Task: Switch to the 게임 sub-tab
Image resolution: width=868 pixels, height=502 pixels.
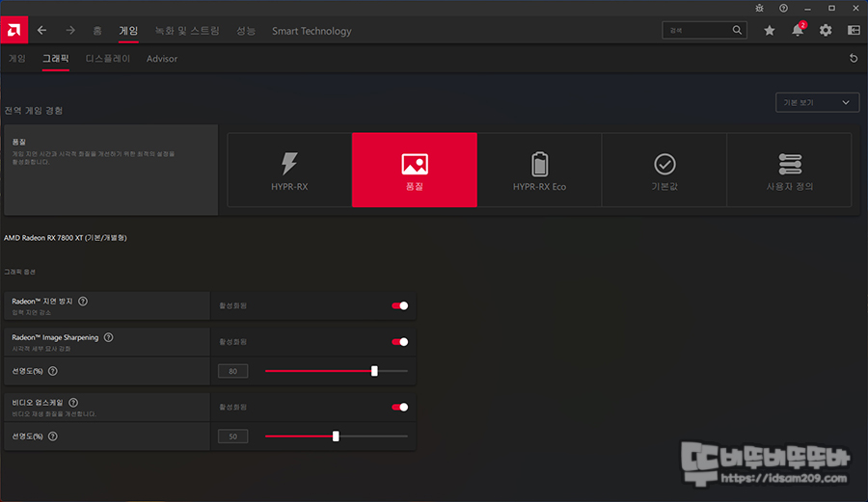Action: pos(17,58)
